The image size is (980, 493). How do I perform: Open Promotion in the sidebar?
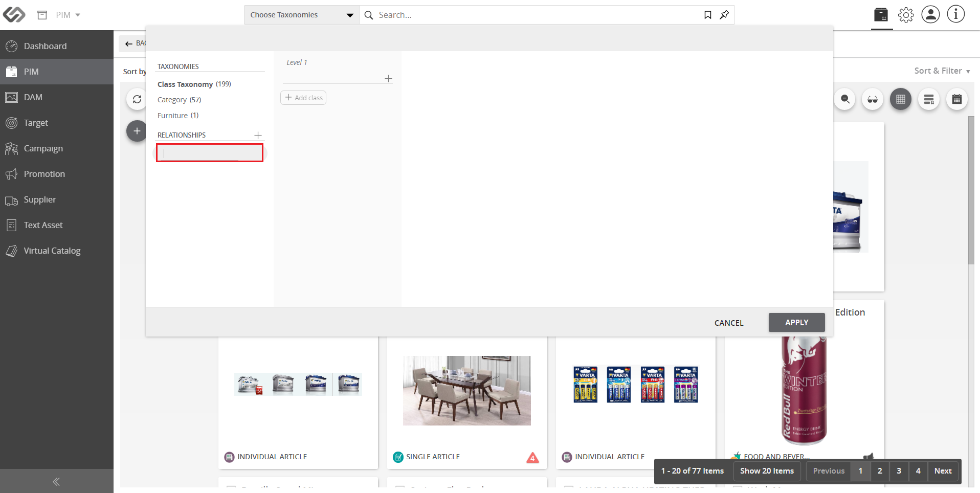point(57,174)
